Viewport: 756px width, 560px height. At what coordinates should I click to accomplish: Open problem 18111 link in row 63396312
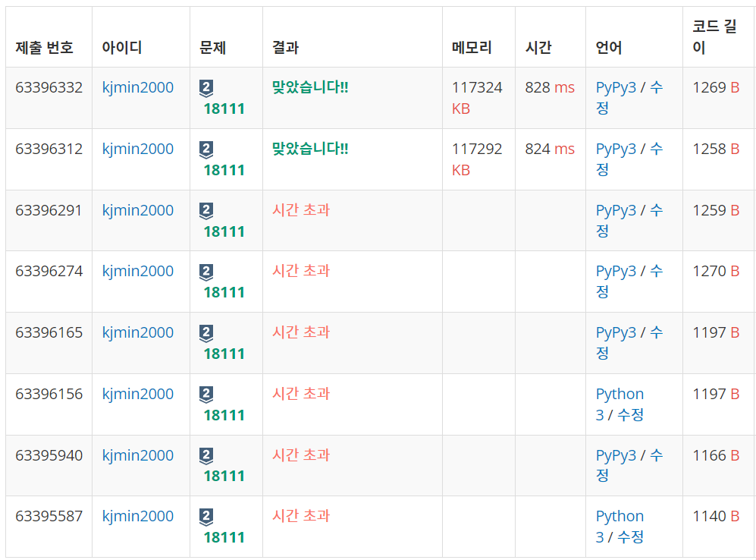click(224, 170)
